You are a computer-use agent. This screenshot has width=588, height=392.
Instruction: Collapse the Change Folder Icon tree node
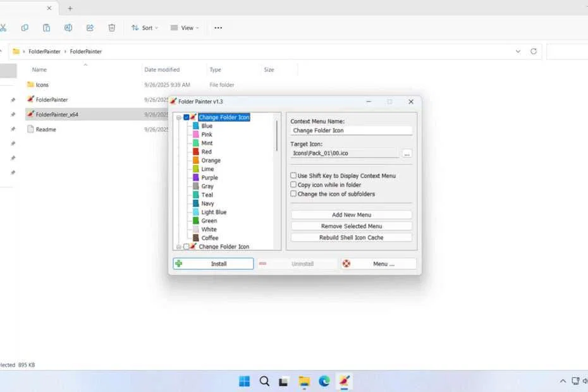[179, 117]
